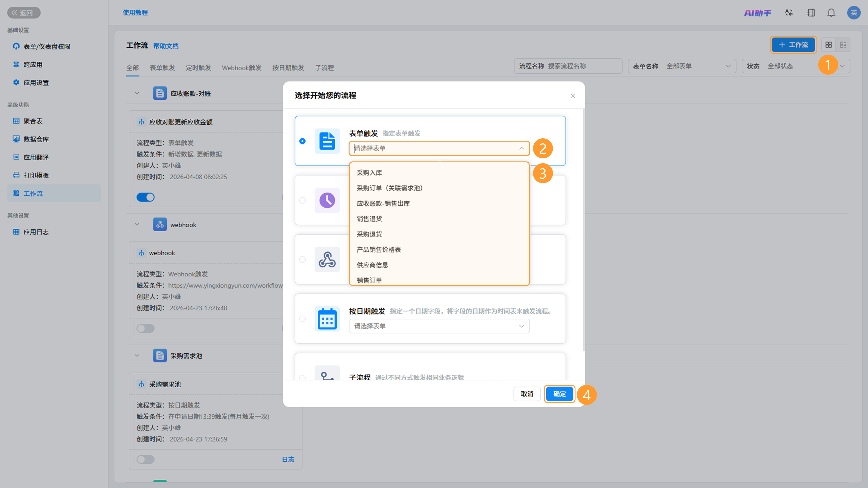Click the 表单触发 document icon
Viewport: 868px width, 488px height.
327,141
